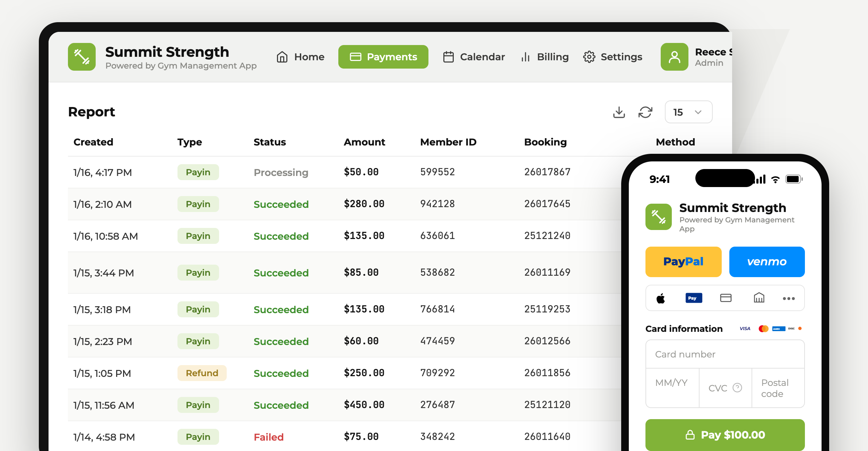This screenshot has width=868, height=451.
Task: Choose the bank payment icon
Action: pyautogui.click(x=759, y=298)
